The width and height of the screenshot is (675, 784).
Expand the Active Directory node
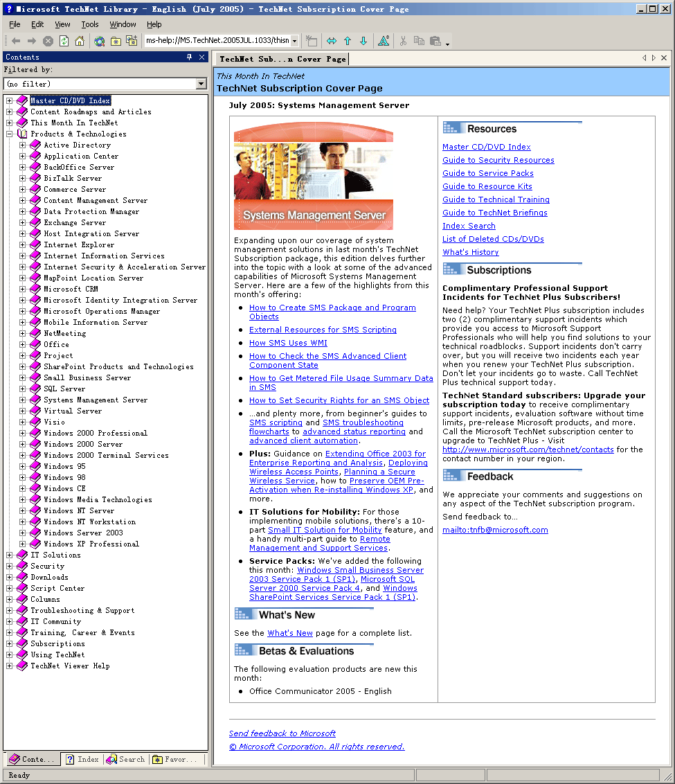coord(22,145)
